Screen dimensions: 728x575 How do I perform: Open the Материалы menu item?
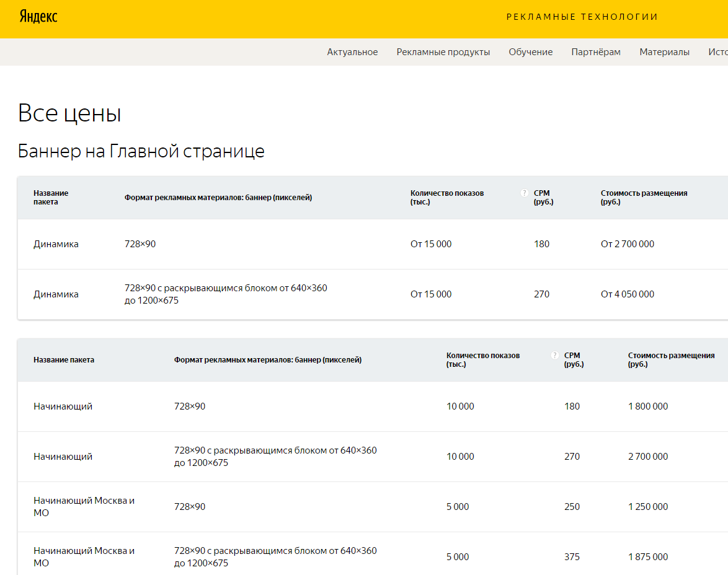pyautogui.click(x=664, y=52)
